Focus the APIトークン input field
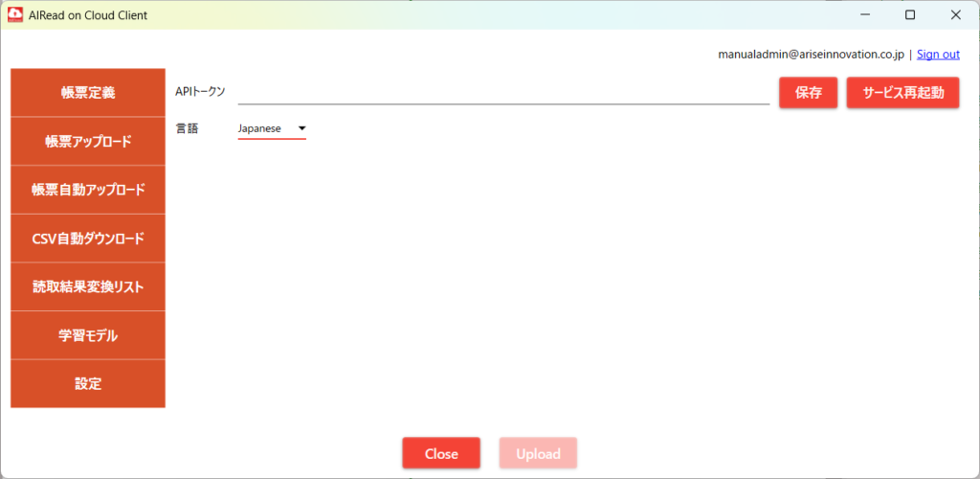The width and height of the screenshot is (980, 479). (x=503, y=92)
